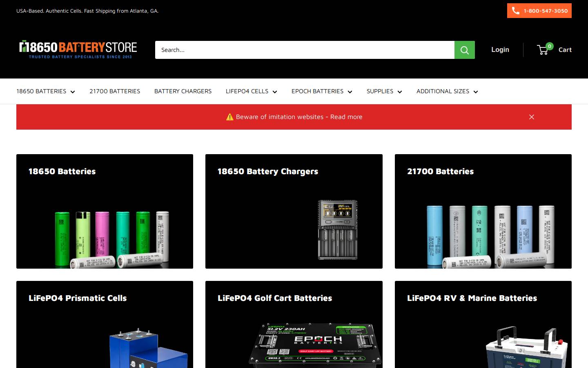This screenshot has height=368, width=588.
Task: Open the Battery Chargers menu item
Action: tap(183, 91)
